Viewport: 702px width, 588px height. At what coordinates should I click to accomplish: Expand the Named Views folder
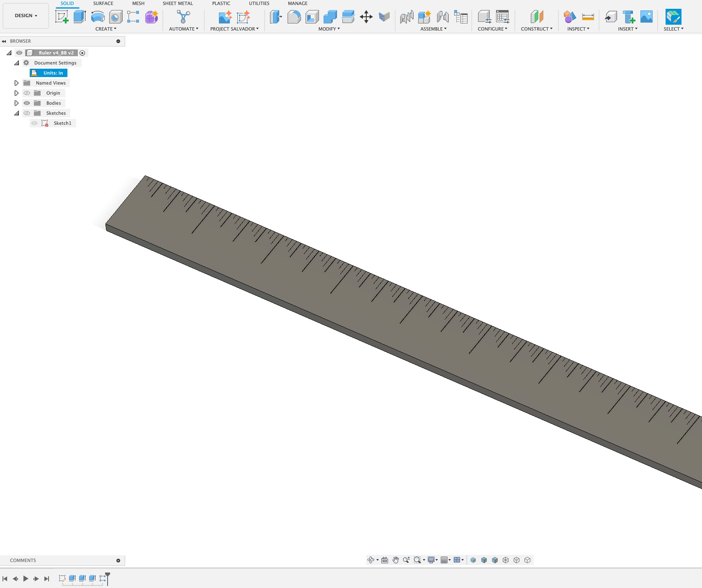click(16, 83)
